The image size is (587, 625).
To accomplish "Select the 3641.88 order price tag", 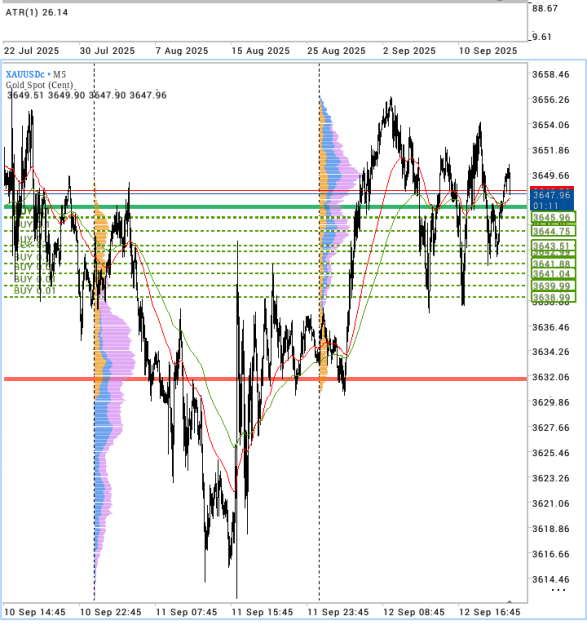I will tap(554, 263).
